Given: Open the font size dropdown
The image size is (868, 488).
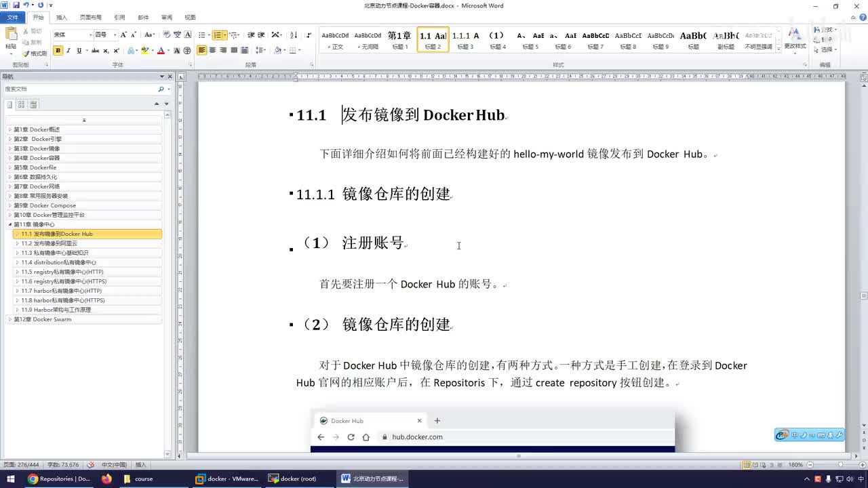Looking at the screenshot, I should 115,35.
